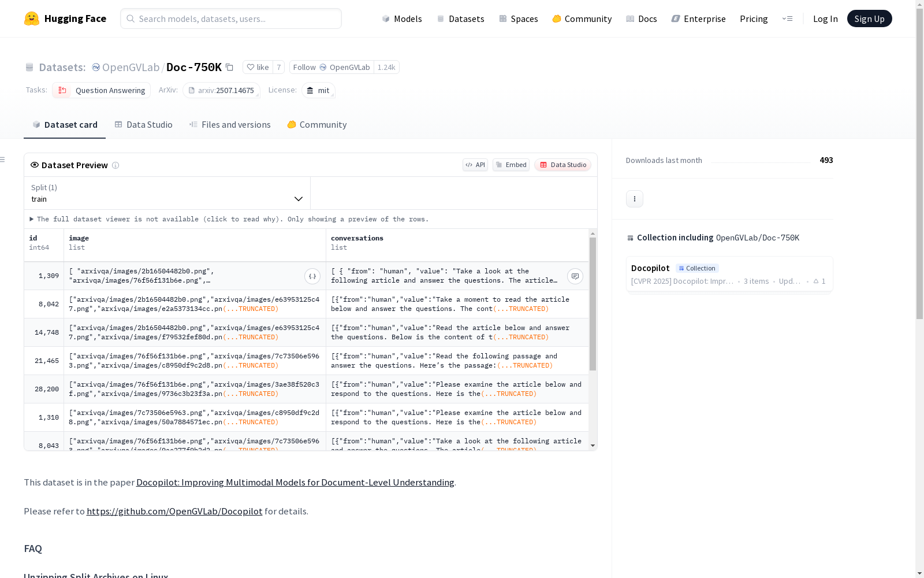Go to the Pricing page

point(754,18)
